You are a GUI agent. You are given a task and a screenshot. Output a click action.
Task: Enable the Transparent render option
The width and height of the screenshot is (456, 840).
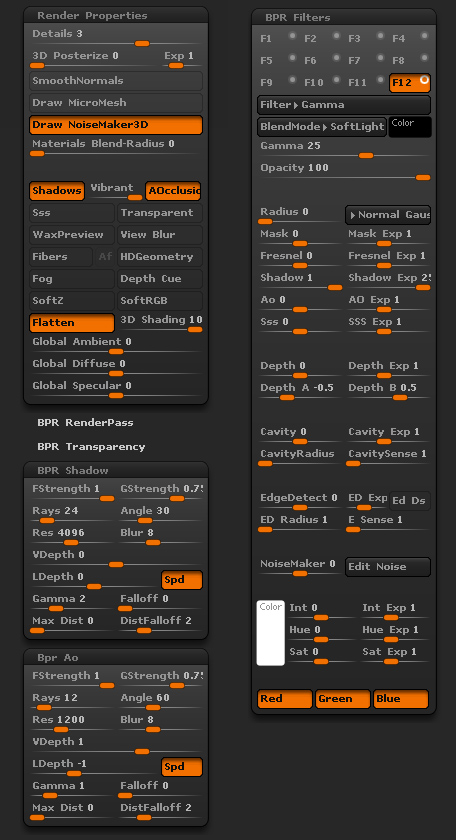[160, 213]
